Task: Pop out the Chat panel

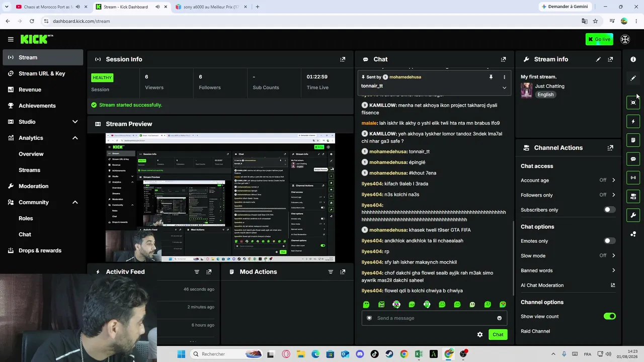Action: pyautogui.click(x=503, y=59)
